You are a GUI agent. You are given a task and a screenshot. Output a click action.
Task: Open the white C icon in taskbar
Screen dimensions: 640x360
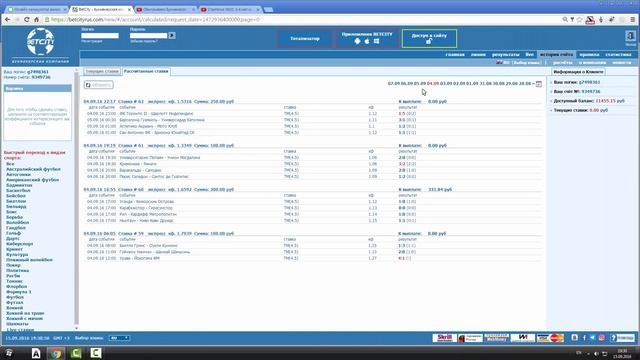[x=96, y=353]
